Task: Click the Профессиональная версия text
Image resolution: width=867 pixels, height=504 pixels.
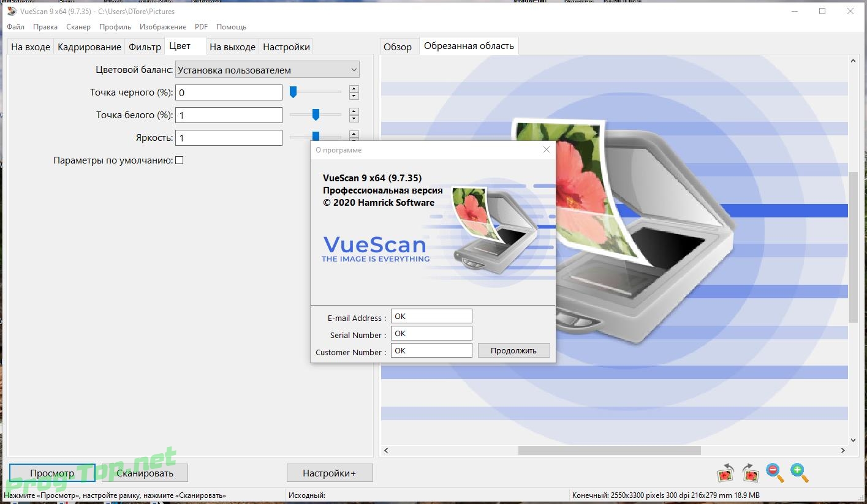Action: 382,190
